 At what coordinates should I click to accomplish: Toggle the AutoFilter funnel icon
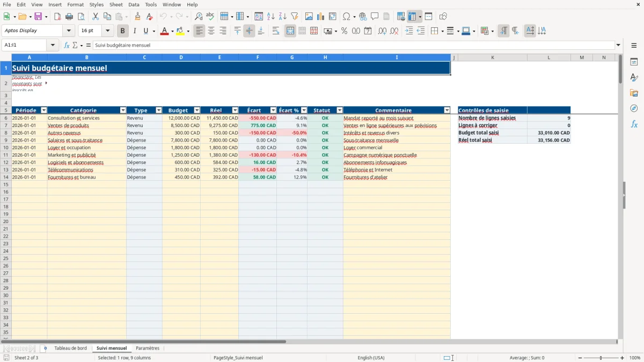pyautogui.click(x=294, y=17)
